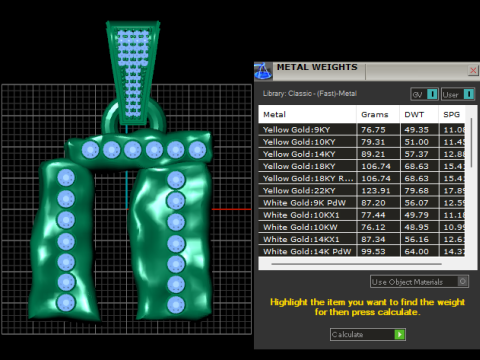Select the Yellow Gold:18KY row
Viewport: 480px width, 360px height.
[x=362, y=166]
